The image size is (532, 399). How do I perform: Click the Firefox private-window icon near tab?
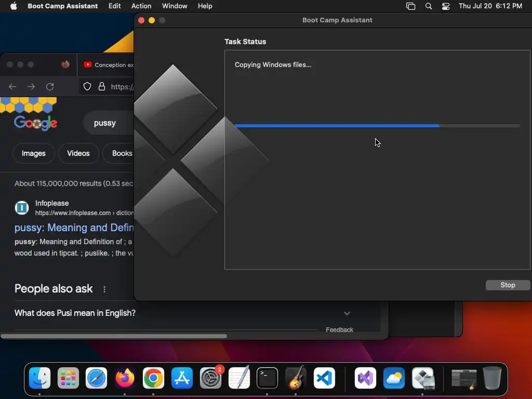65,64
